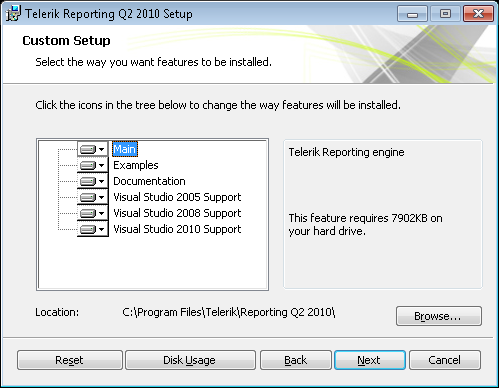Select Visual Studio 2010 Support label

[x=177, y=229]
